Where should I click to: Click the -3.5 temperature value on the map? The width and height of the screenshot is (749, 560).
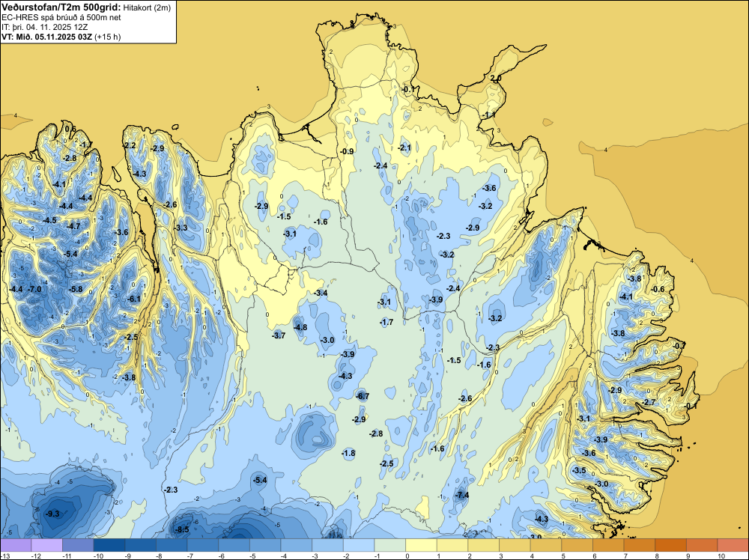point(579,470)
